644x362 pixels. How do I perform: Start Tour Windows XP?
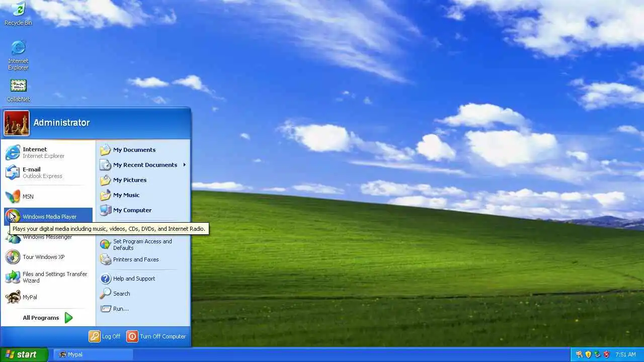[48, 257]
